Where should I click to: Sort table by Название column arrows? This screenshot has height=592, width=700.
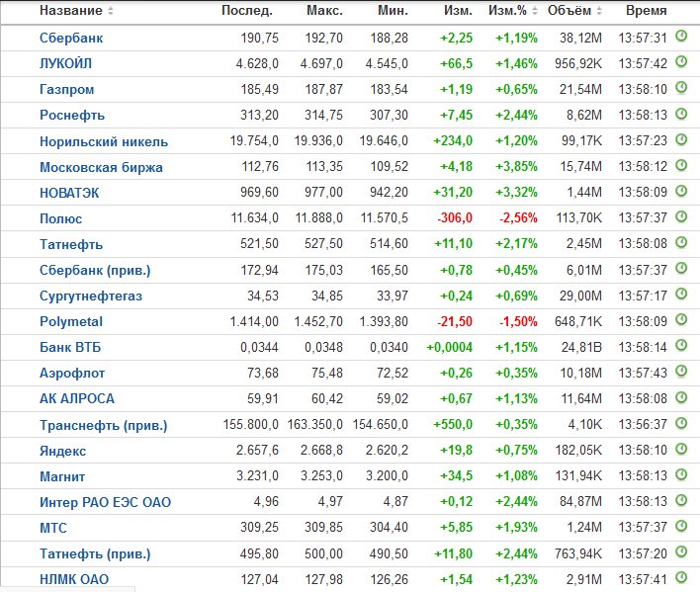click(111, 11)
